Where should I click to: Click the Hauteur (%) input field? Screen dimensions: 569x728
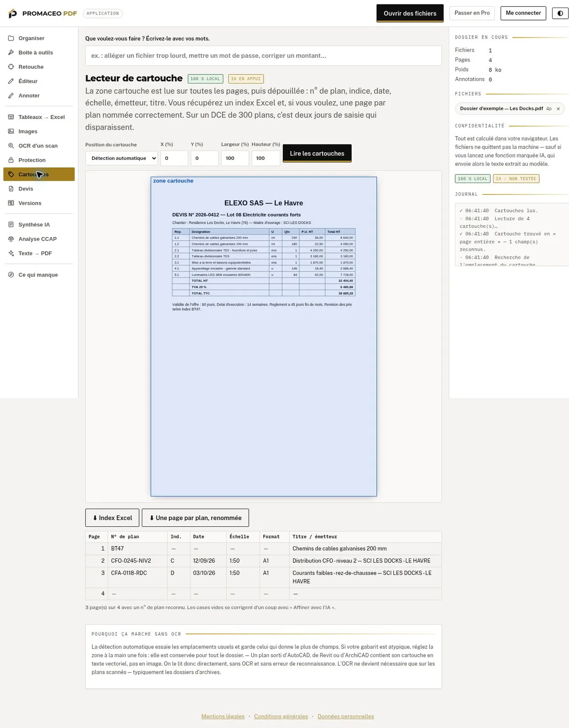[x=265, y=158]
